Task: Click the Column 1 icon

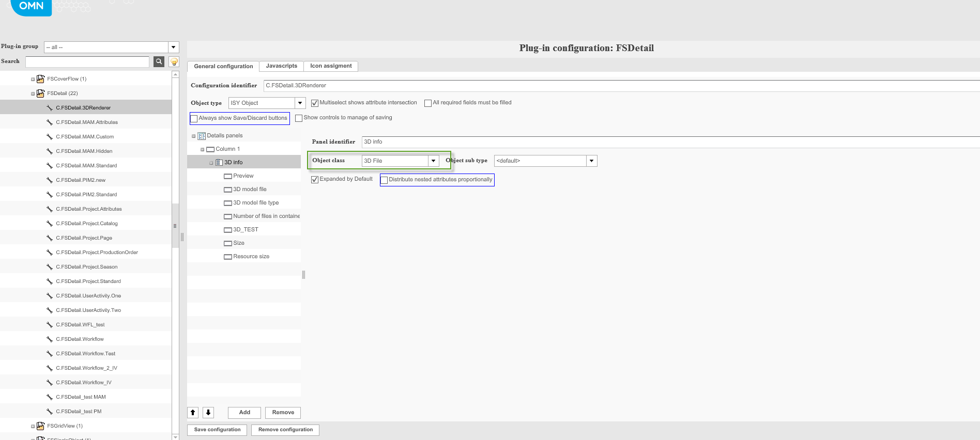Action: point(210,149)
